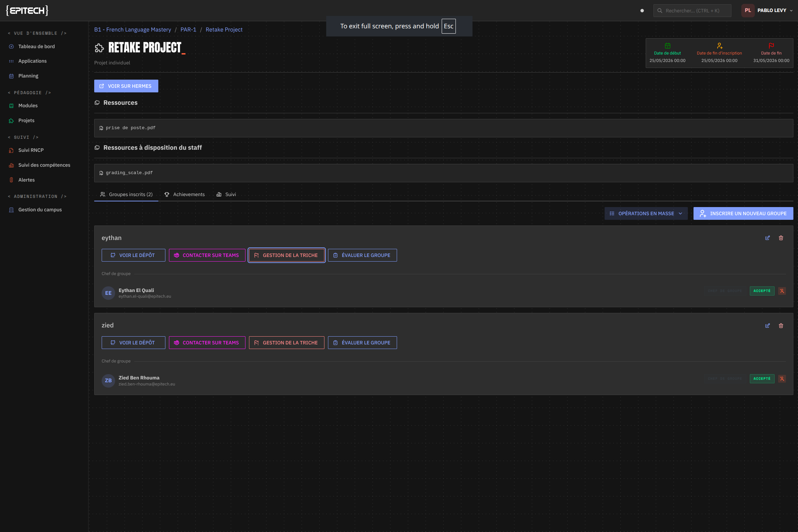The width and height of the screenshot is (798, 532).
Task: Click the Voir sur Hermes button
Action: [126, 86]
